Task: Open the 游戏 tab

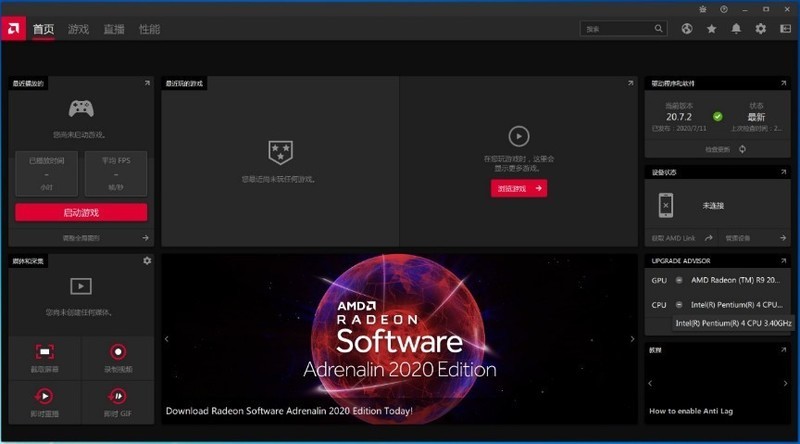Action: 79,29
